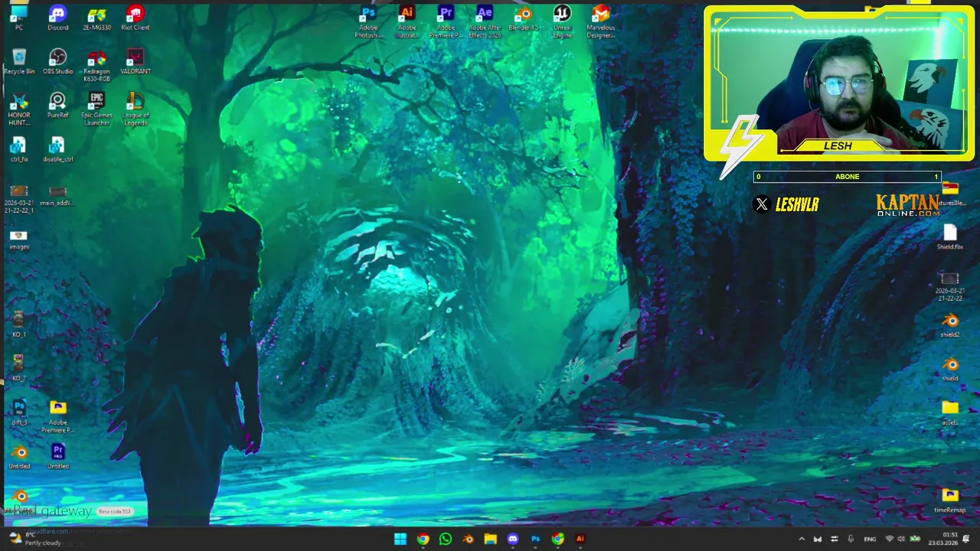The image size is (980, 551).
Task: Switch the ENG input language
Action: point(870,539)
